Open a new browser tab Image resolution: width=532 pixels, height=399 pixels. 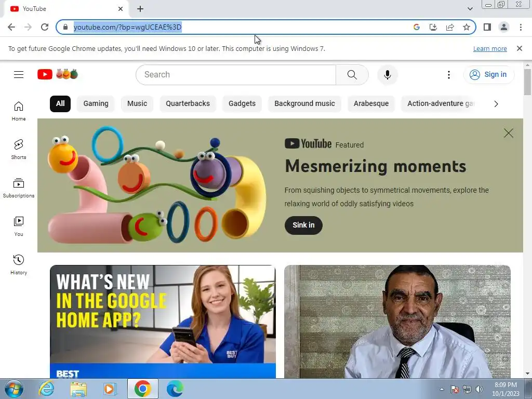pyautogui.click(x=140, y=9)
